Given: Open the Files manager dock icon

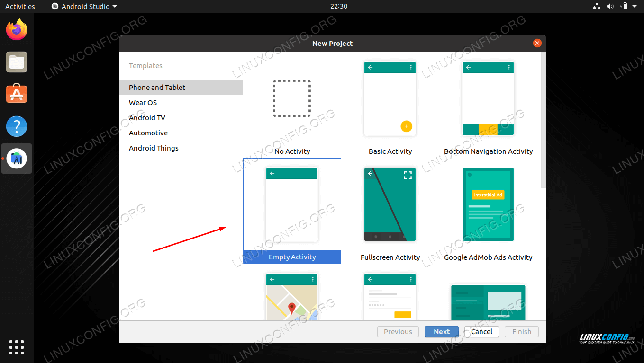Looking at the screenshot, I should 17,62.
